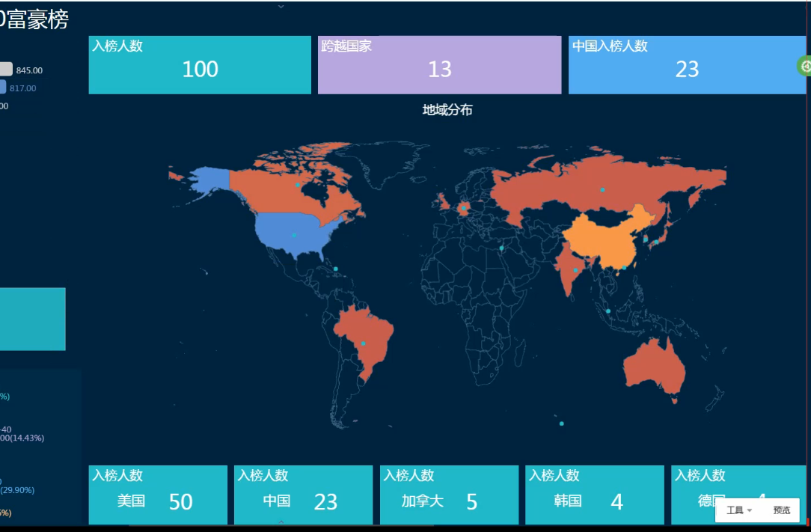Select the 中国入榜人数 23 card
811x532 pixels.
click(x=687, y=64)
